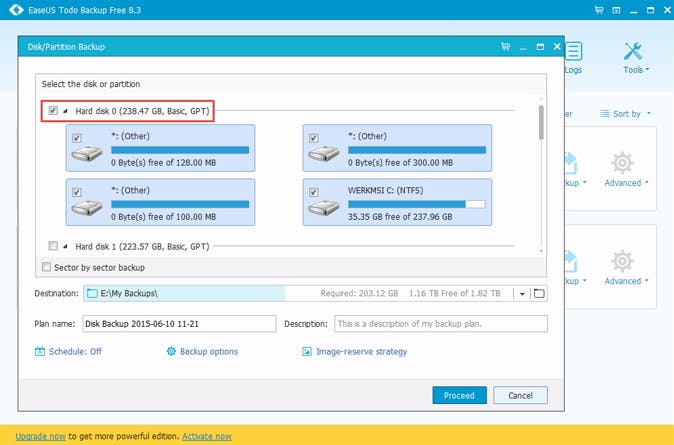Click the Backup options gear icon

click(171, 351)
